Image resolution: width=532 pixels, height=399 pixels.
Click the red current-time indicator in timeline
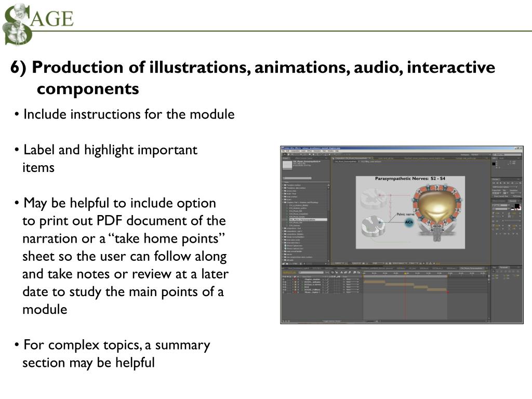coord(405,295)
